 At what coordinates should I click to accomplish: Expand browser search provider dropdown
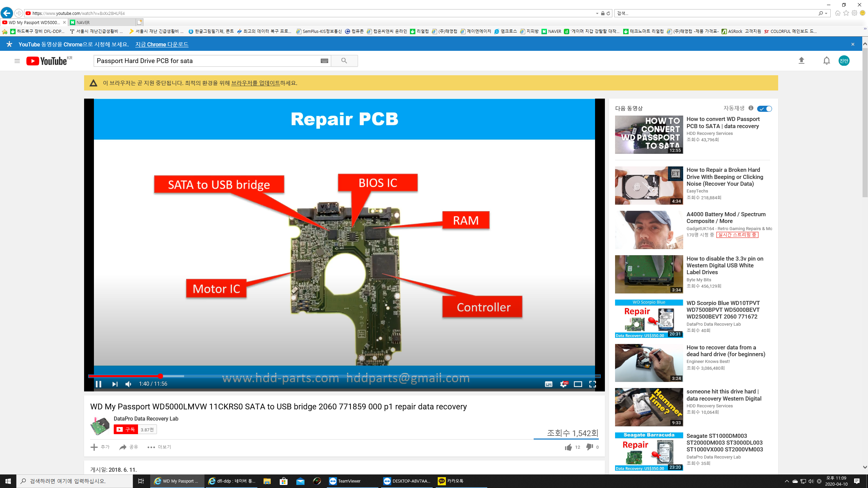click(x=826, y=13)
